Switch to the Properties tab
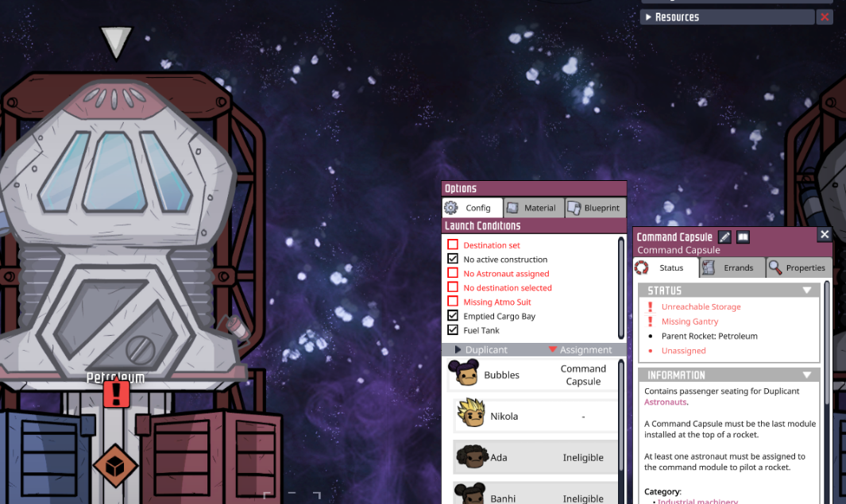Viewport: 846px width, 504px height. [x=799, y=267]
